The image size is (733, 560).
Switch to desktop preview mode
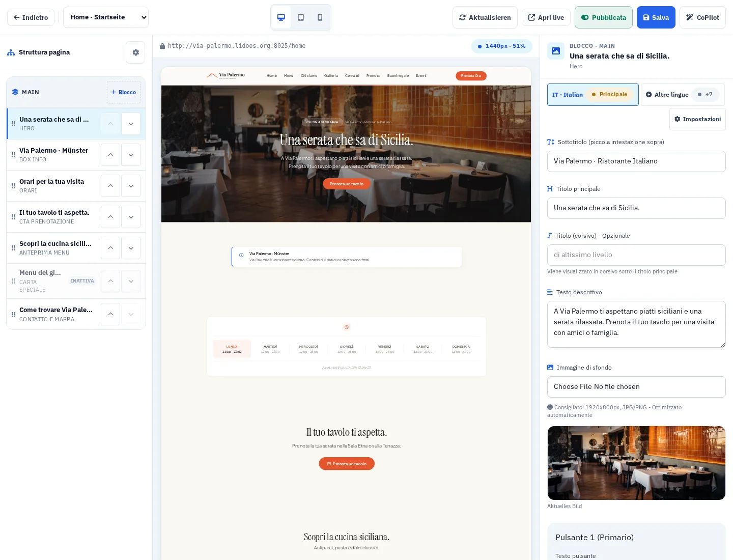(x=281, y=17)
